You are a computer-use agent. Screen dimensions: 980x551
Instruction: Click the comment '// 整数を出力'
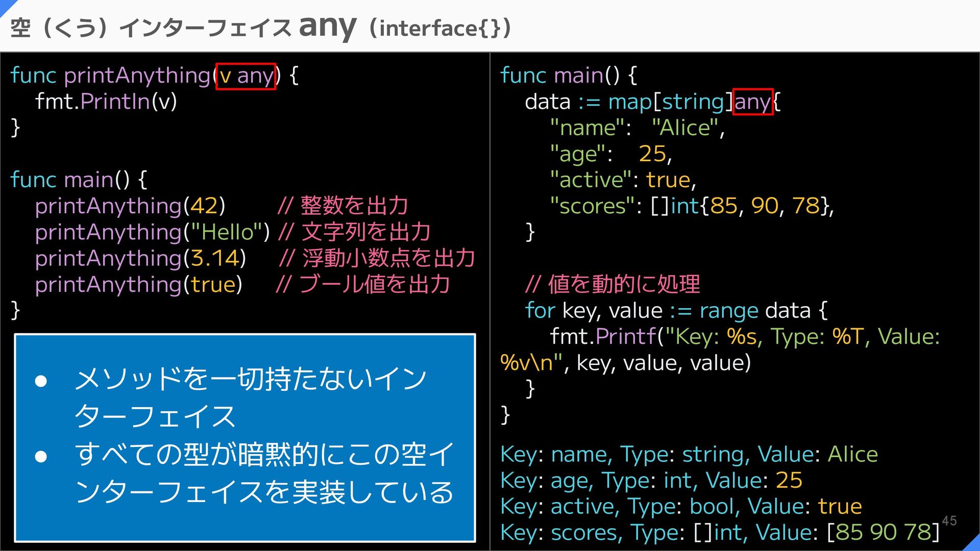point(342,206)
